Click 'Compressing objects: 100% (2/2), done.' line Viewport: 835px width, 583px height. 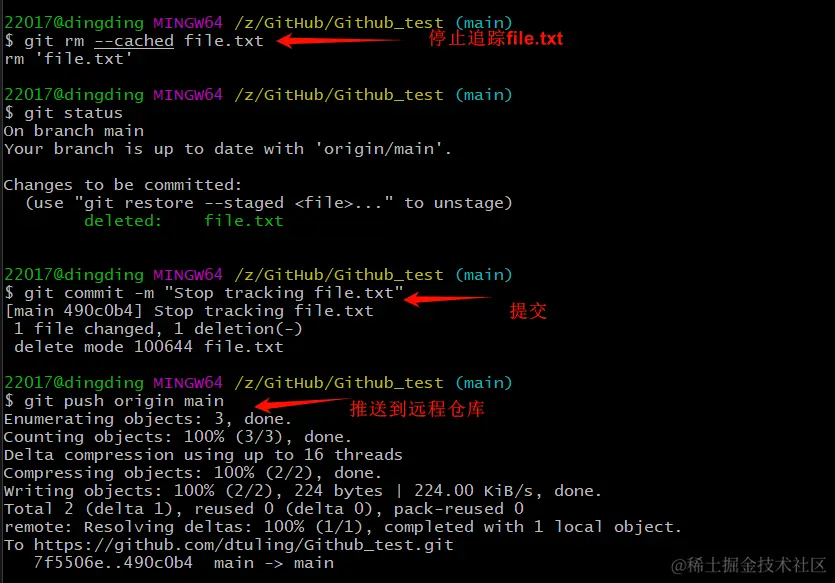193,473
